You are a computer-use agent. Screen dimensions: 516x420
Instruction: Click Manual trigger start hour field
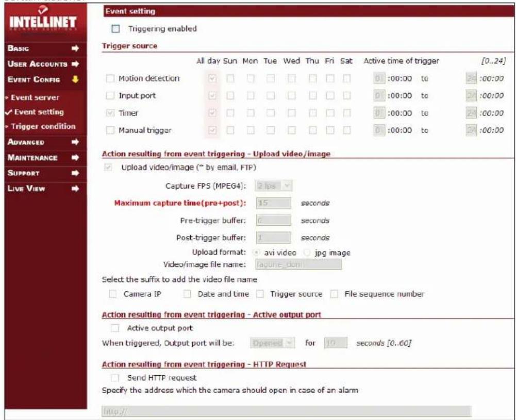[379, 130]
